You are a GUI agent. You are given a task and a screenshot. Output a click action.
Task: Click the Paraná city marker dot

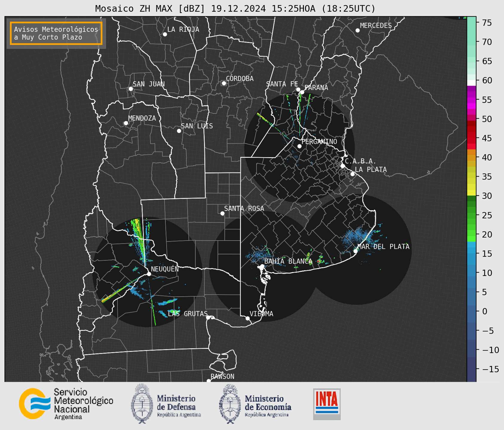pos(302,92)
